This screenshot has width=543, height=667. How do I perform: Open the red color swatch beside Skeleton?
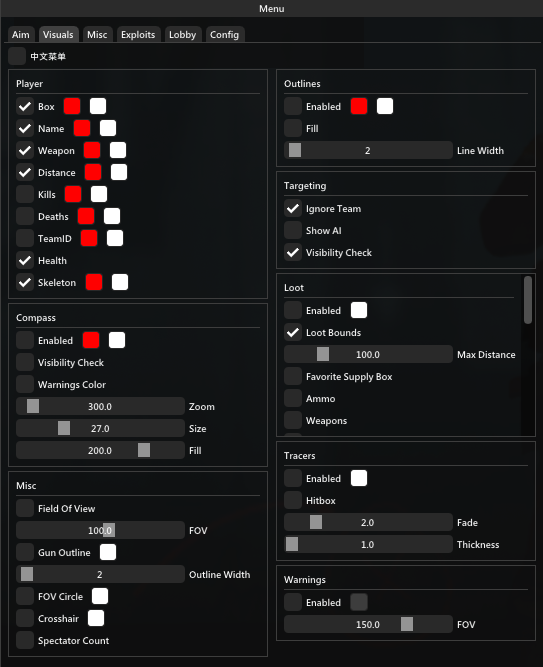(x=94, y=282)
